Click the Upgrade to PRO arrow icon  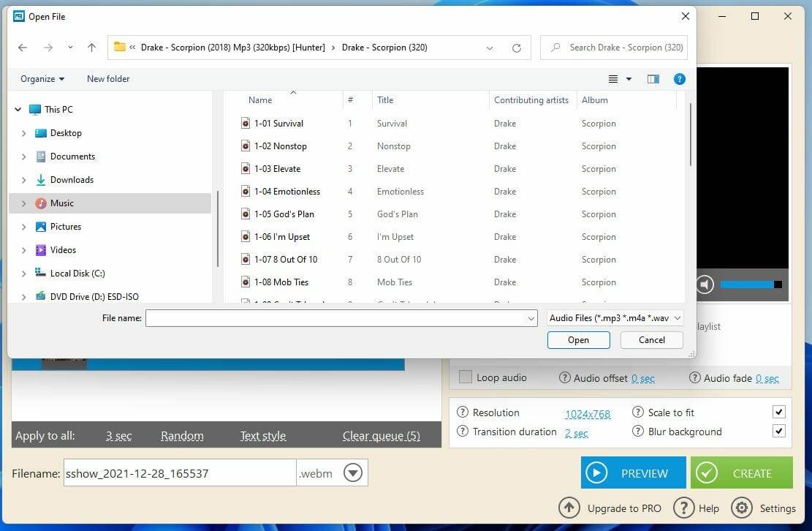(x=569, y=508)
